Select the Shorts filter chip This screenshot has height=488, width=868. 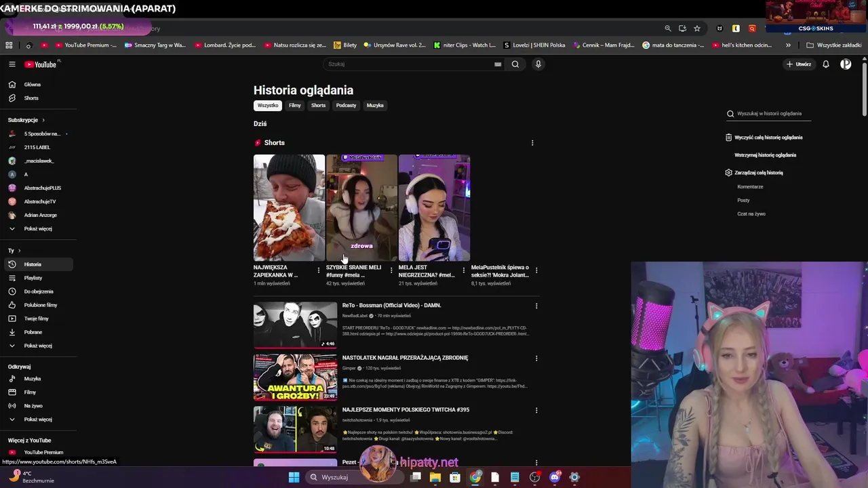click(x=319, y=106)
